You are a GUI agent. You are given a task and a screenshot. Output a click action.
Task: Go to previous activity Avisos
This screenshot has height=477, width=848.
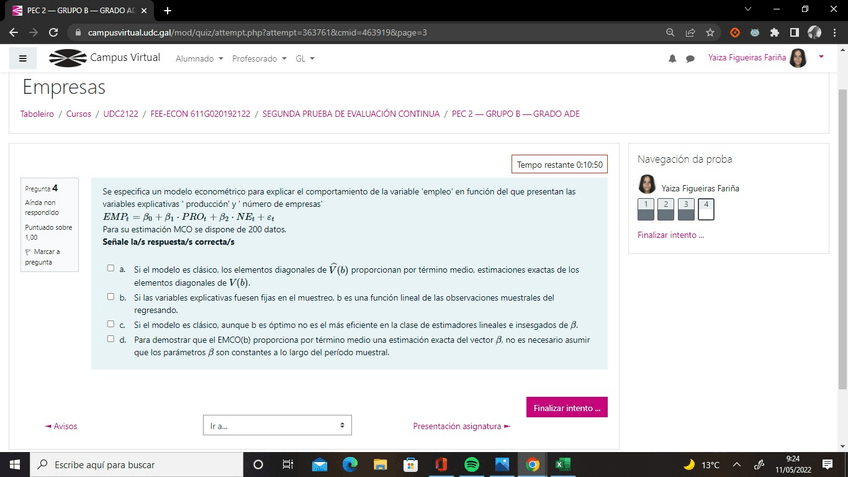pos(61,426)
